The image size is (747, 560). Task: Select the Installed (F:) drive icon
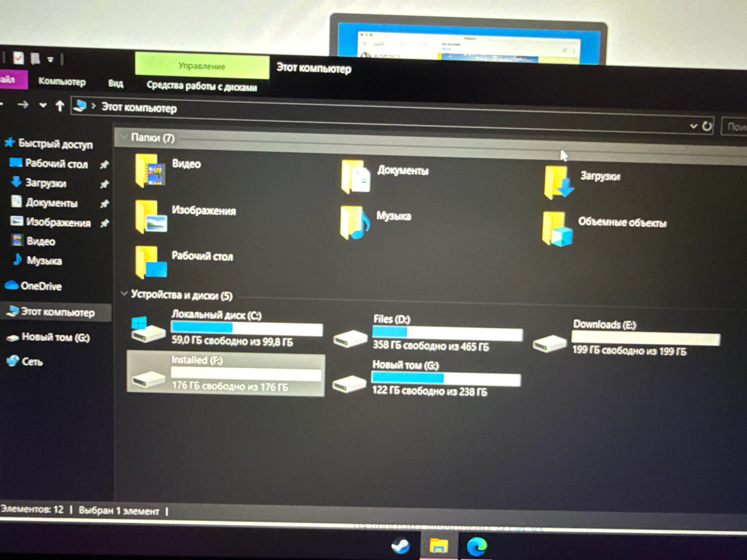[148, 379]
